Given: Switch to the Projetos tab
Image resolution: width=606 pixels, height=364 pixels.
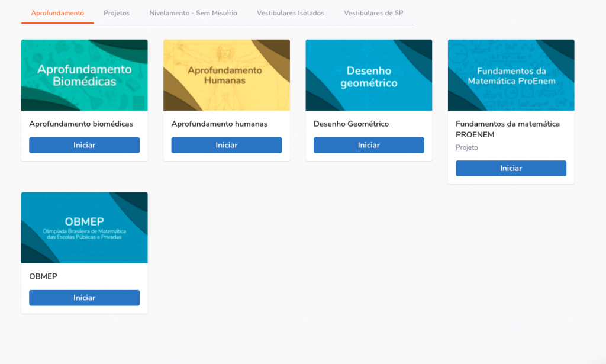Looking at the screenshot, I should pyautogui.click(x=117, y=13).
